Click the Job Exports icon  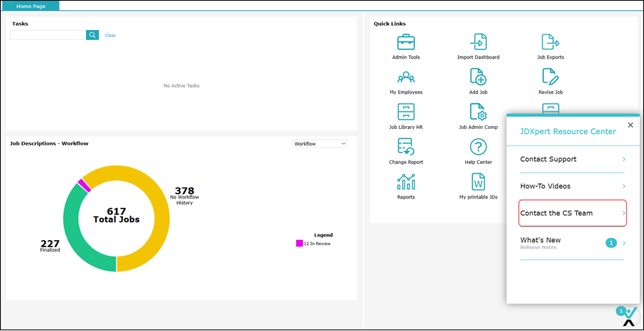pyautogui.click(x=550, y=42)
